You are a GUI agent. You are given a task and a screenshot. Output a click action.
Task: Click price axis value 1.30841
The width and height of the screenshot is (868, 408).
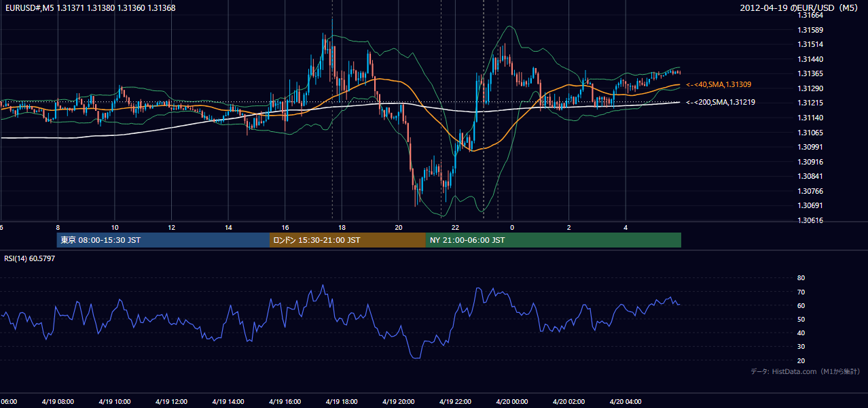(810, 176)
